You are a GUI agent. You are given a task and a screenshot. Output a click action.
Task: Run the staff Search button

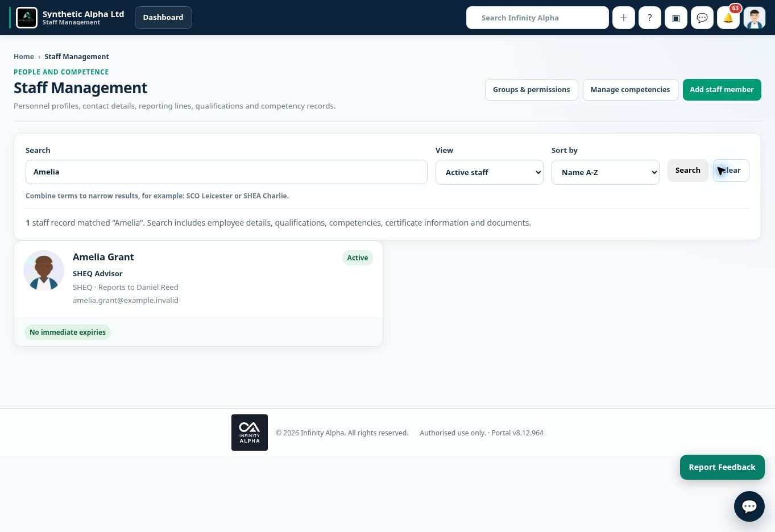point(688,171)
